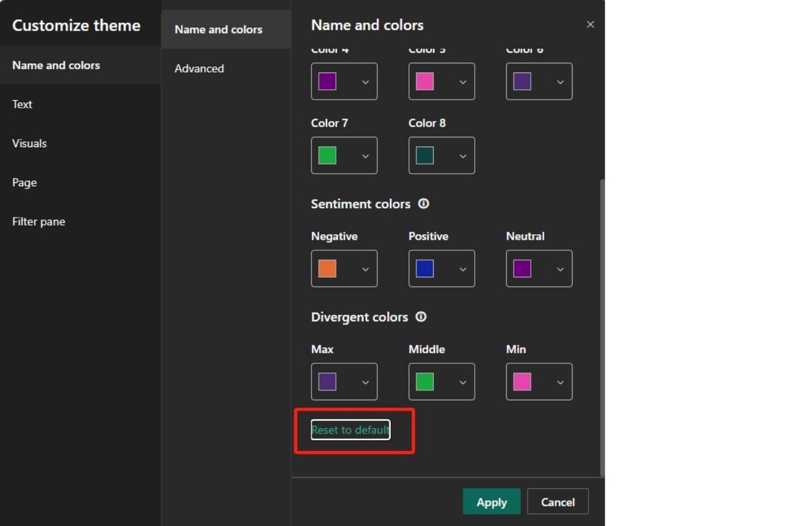Apply the theme changes
The width and height of the screenshot is (812, 526).
pyautogui.click(x=491, y=502)
